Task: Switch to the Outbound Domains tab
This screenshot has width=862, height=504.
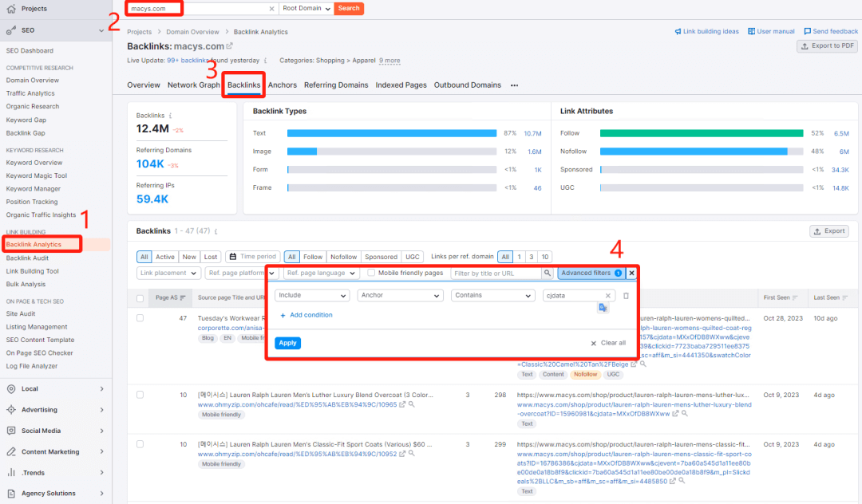Action: [x=467, y=85]
